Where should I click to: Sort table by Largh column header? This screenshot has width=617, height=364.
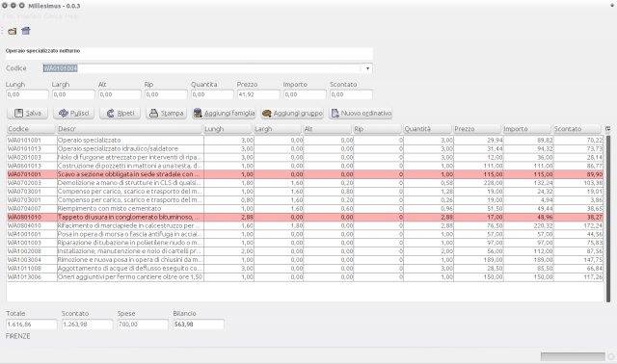pos(279,129)
